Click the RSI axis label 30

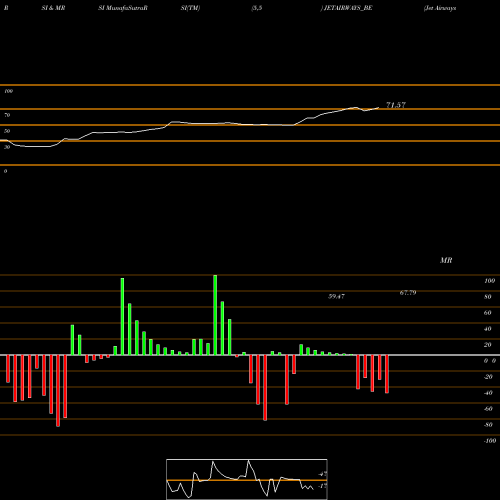(7, 147)
